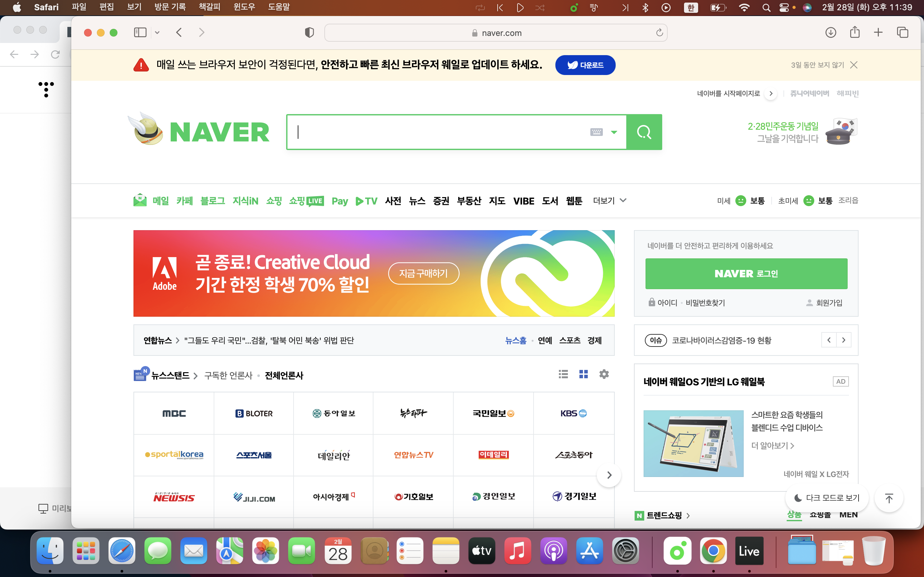Viewport: 924px width, 577px height.
Task: Click the green Naver search magnifier button
Action: click(x=644, y=132)
